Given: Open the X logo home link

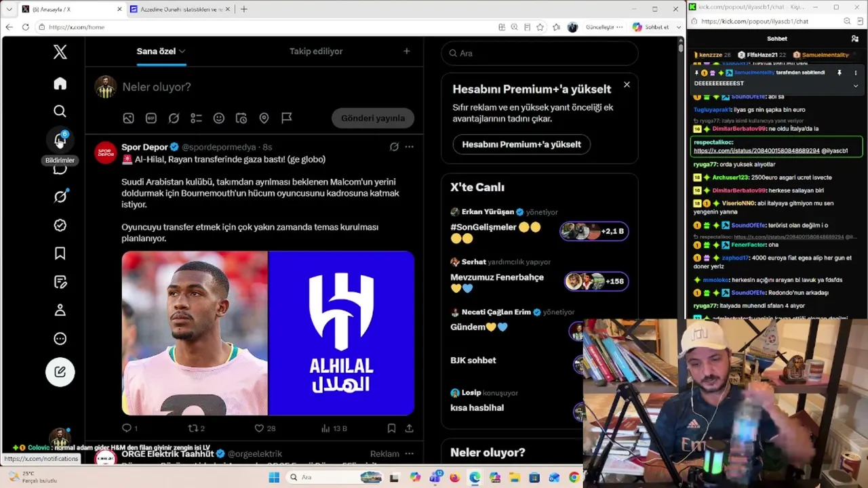Looking at the screenshot, I should (60, 52).
